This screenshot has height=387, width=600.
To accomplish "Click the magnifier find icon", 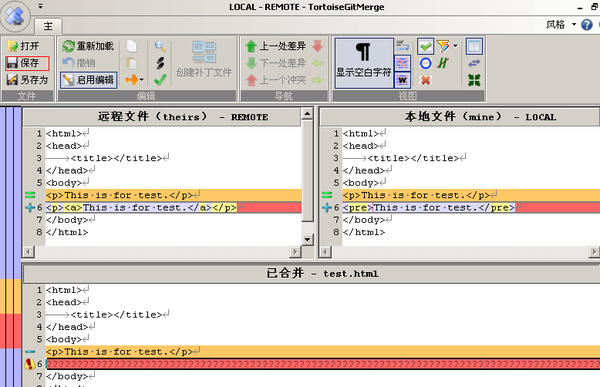I will point(160,46).
